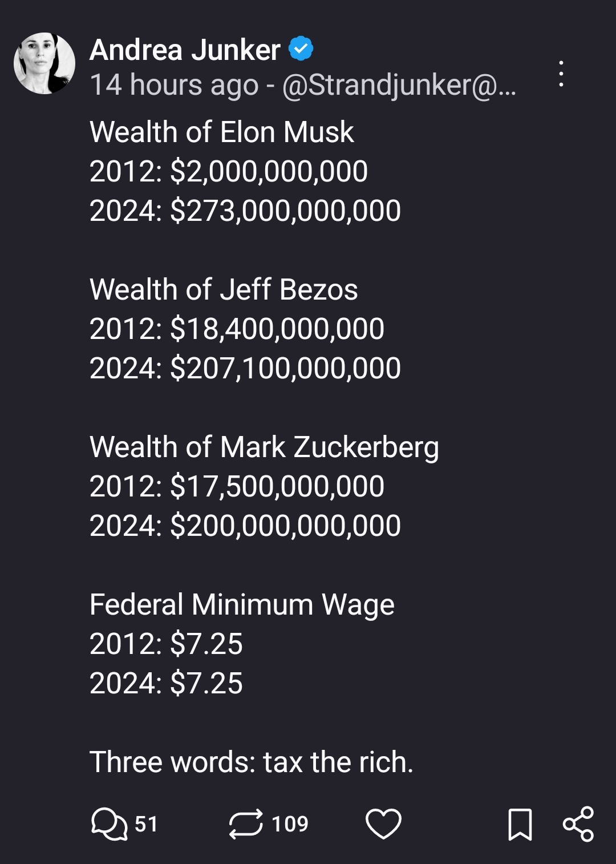View the 109 boosts count
This screenshot has height=864, width=616.
point(290,824)
